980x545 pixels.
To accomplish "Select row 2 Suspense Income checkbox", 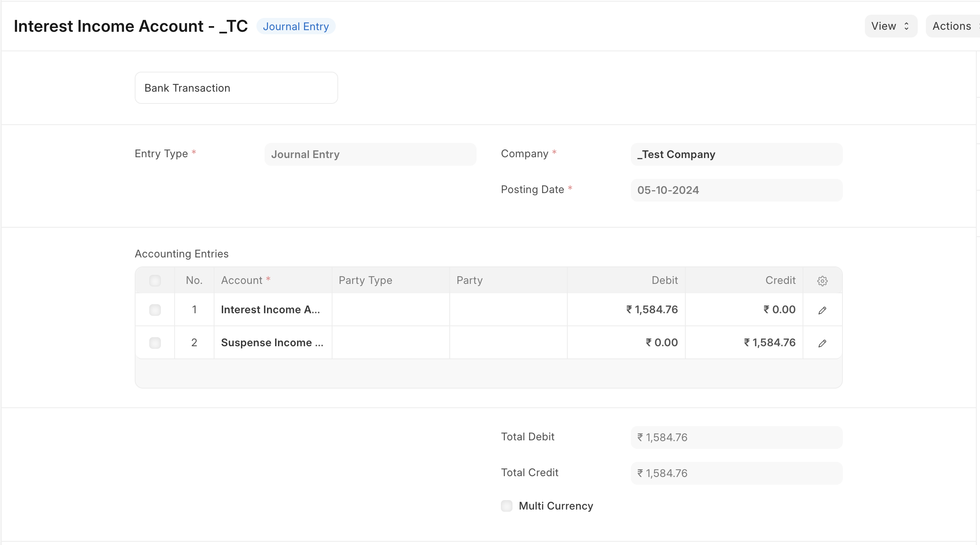I will [155, 343].
